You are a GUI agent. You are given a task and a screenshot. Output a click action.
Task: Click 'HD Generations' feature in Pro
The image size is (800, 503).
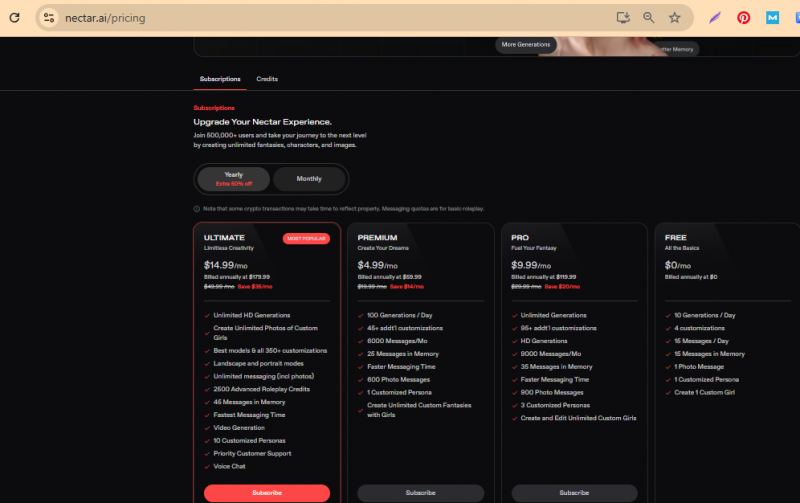tap(544, 341)
